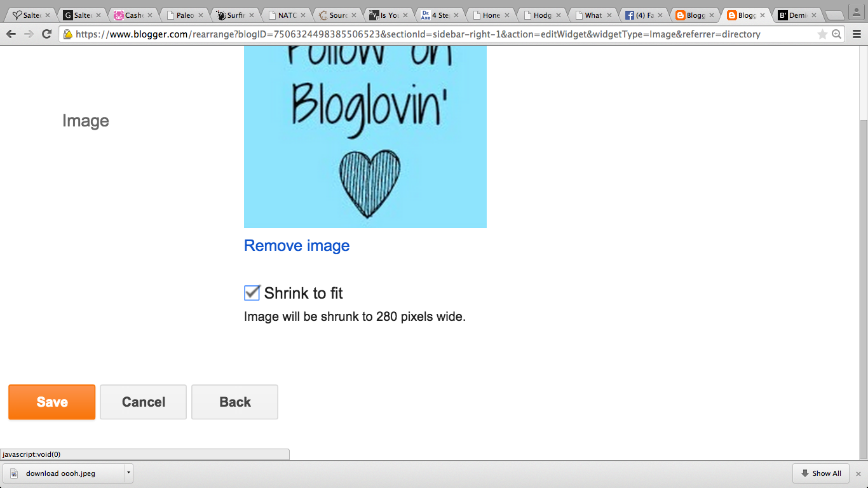The width and height of the screenshot is (868, 488).
Task: Open the Sourc tab
Action: click(339, 15)
